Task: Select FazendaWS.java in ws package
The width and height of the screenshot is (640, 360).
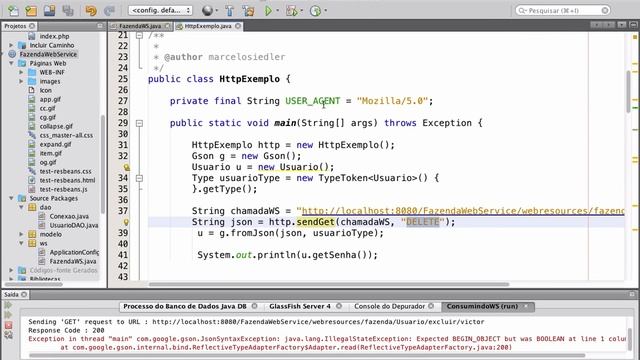Action: 73,261
